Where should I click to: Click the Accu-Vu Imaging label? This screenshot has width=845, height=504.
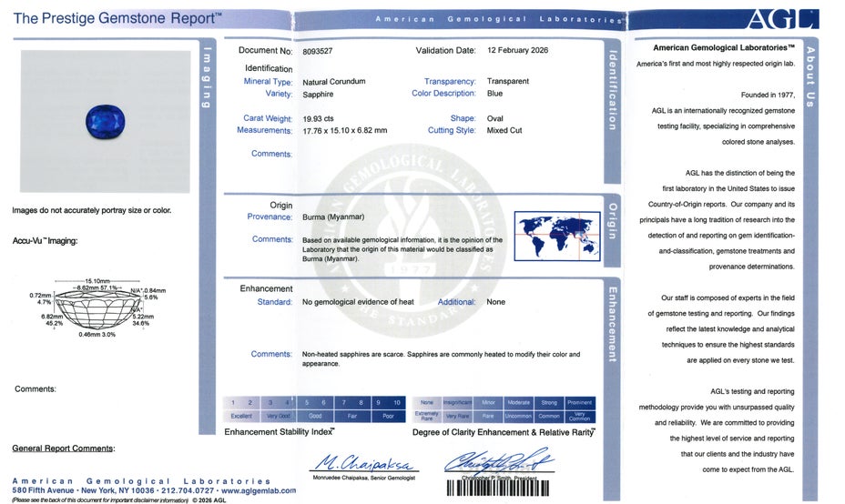coord(45,241)
